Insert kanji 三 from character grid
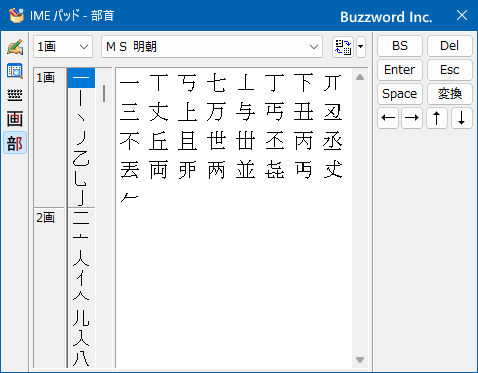 tap(129, 112)
